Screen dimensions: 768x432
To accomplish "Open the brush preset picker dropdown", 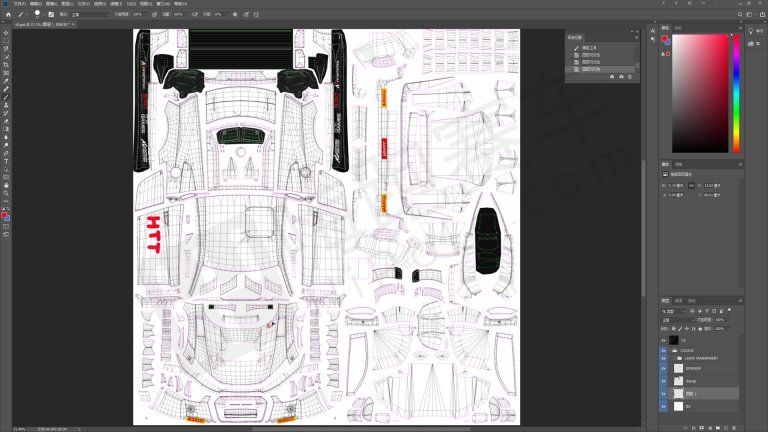I will click(x=43, y=15).
